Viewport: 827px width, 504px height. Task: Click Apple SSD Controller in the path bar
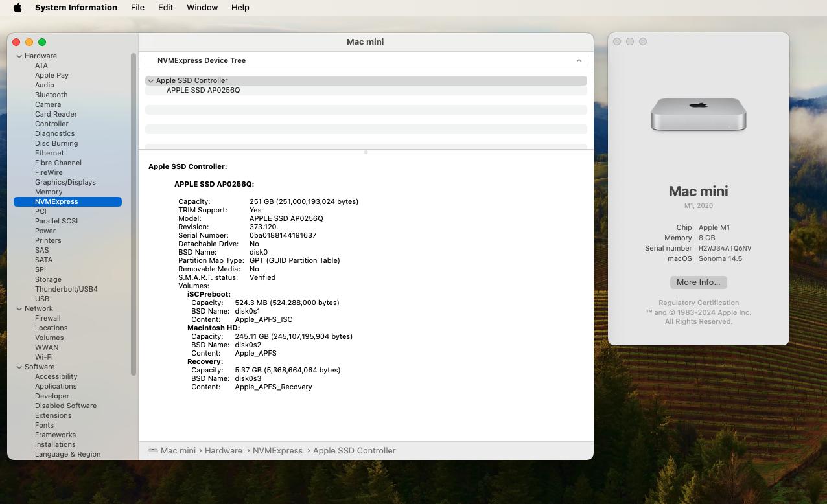(354, 451)
